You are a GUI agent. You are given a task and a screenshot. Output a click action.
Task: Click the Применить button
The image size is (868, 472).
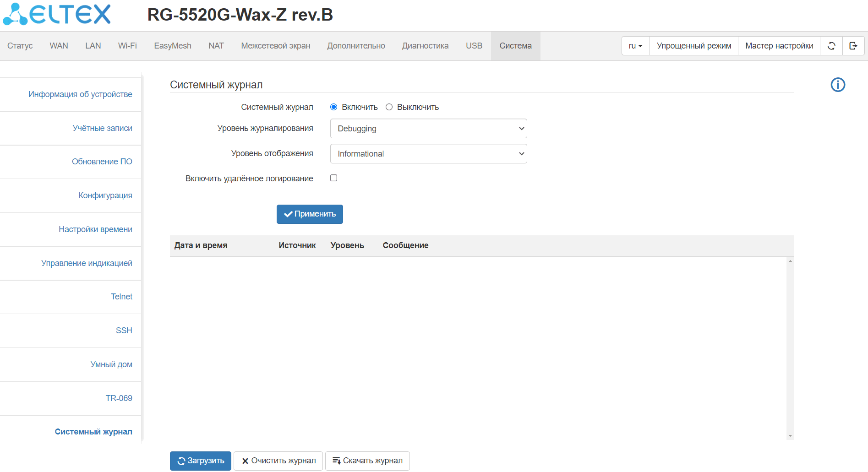coord(310,214)
